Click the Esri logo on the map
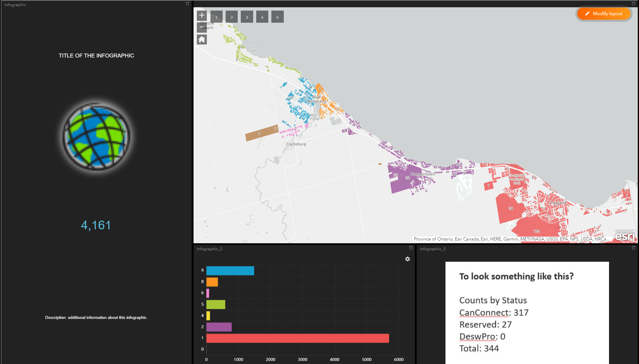The height and width of the screenshot is (364, 639). (x=625, y=235)
